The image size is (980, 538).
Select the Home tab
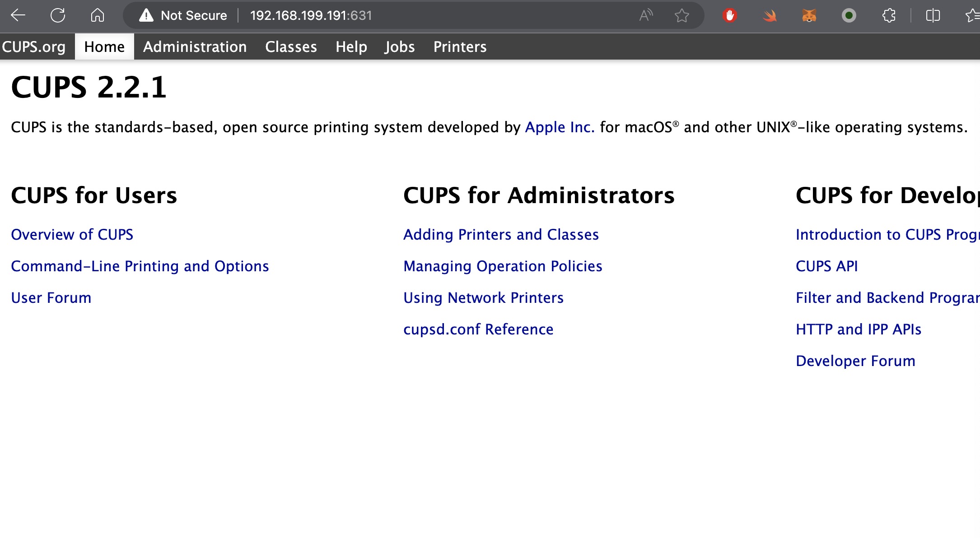104,46
